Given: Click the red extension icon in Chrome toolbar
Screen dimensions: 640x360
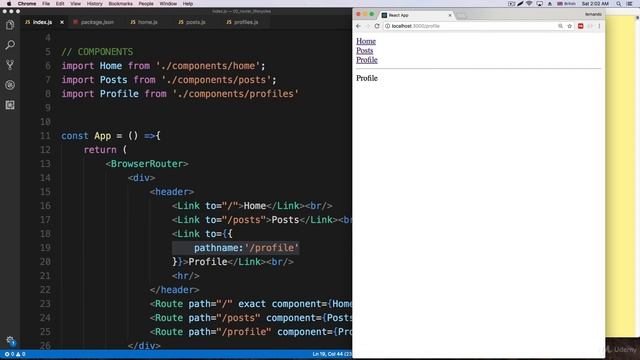Looking at the screenshot, I should click(580, 26).
